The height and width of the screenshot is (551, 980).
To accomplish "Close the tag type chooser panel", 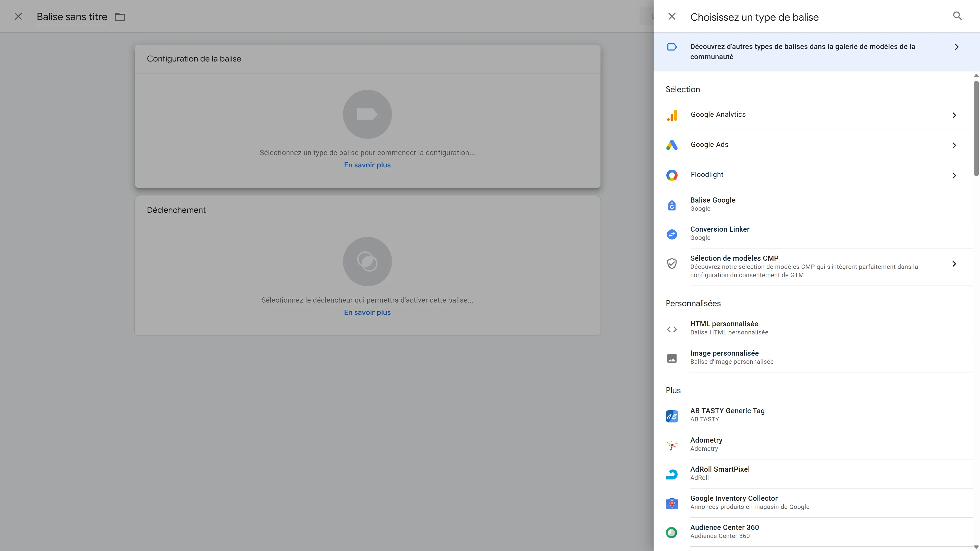I will [x=672, y=16].
